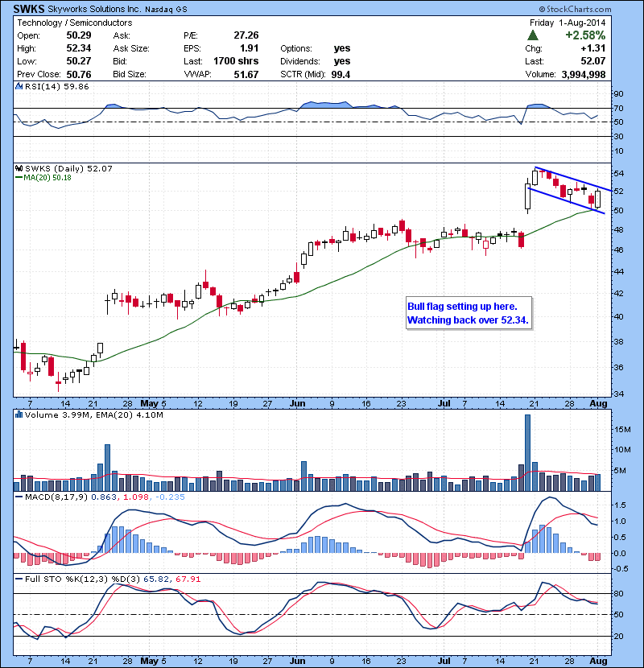Image resolution: width=644 pixels, height=668 pixels.
Task: Click the upper blue bull flag trendline
Action: tap(573, 179)
